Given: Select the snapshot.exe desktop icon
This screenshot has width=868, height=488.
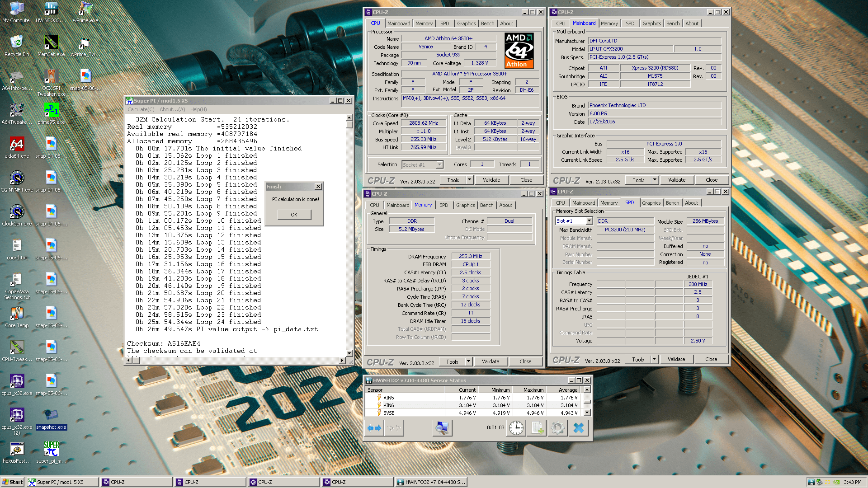Looking at the screenshot, I should [x=51, y=419].
